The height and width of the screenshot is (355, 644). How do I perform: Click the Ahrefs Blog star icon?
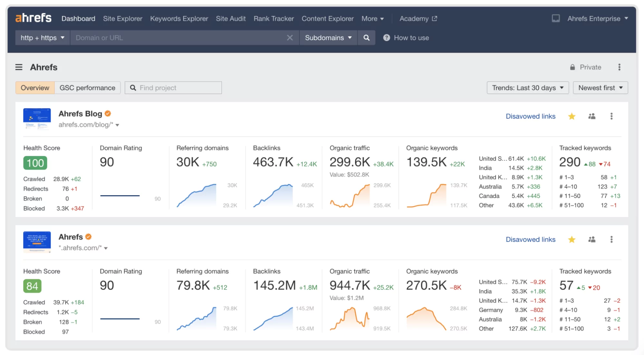(572, 115)
